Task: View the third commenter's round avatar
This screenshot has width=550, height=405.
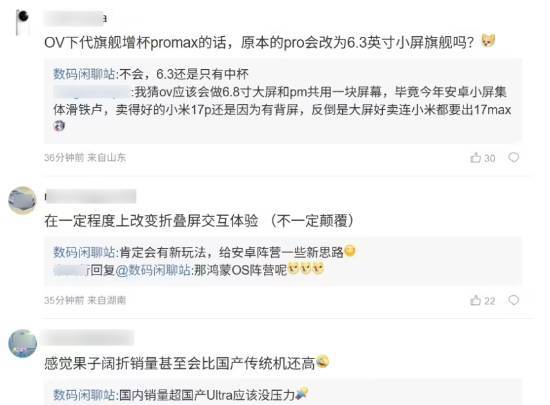Action: [x=22, y=343]
